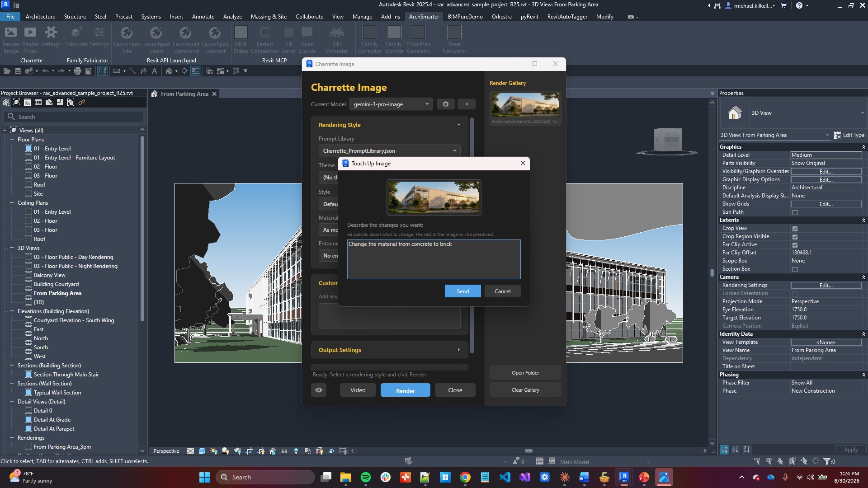Open Visual Style from the view control bar
The width and height of the screenshot is (868, 488).
coord(202,451)
